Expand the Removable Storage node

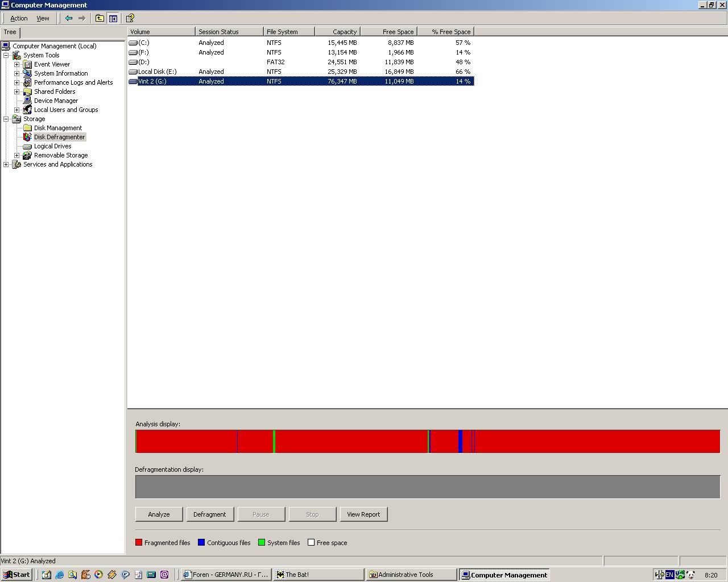[17, 155]
